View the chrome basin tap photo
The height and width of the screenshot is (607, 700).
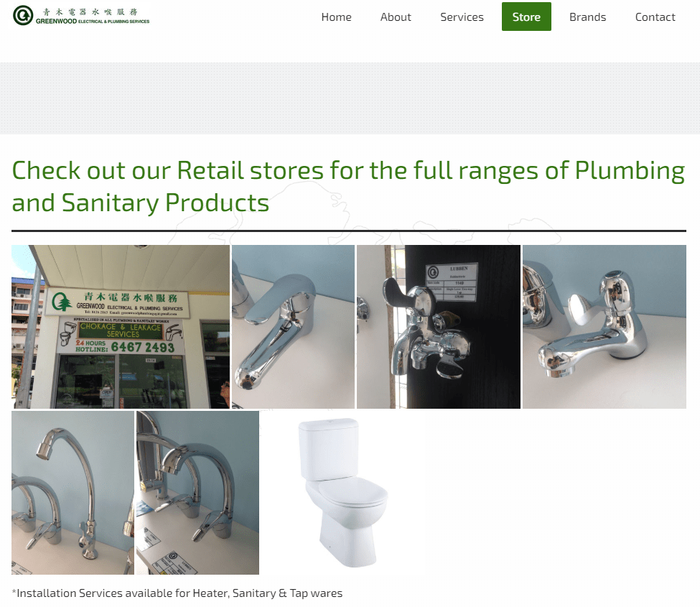(605, 327)
